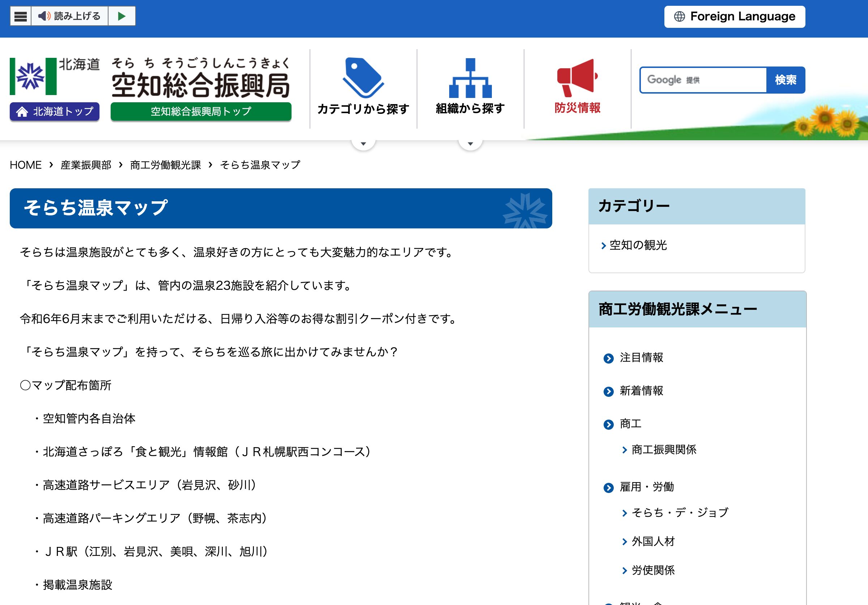This screenshot has height=605, width=868.
Task: Click the 読み上げる speaker icon
Action: coord(45,16)
